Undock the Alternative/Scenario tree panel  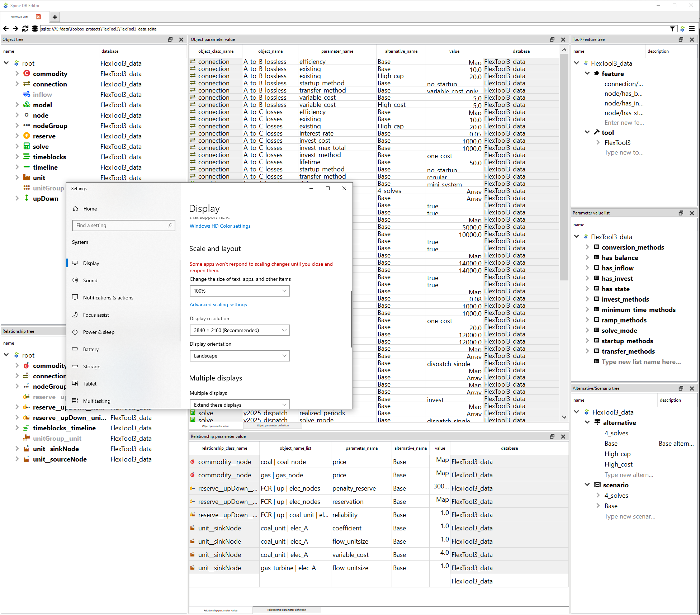[x=681, y=388]
